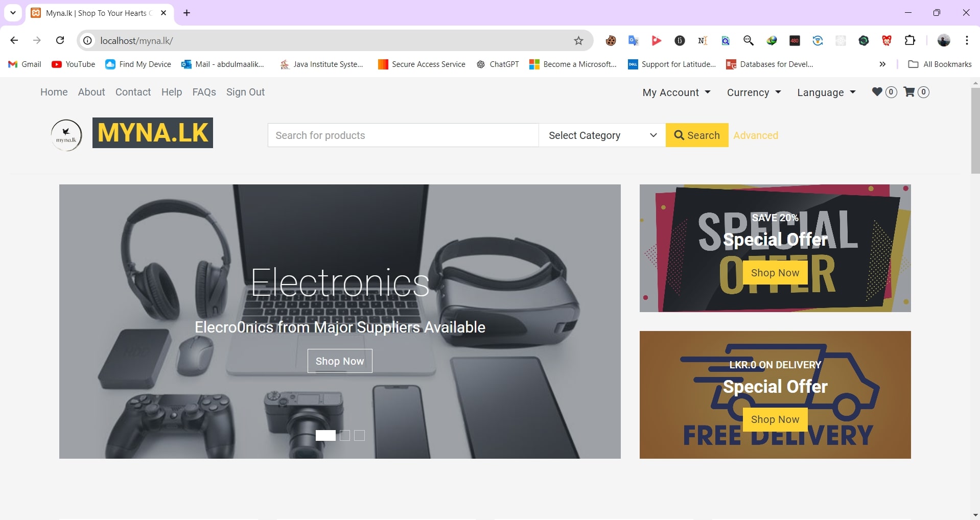The width and height of the screenshot is (980, 520).
Task: Open the browser extensions puzzle icon
Action: click(x=909, y=40)
